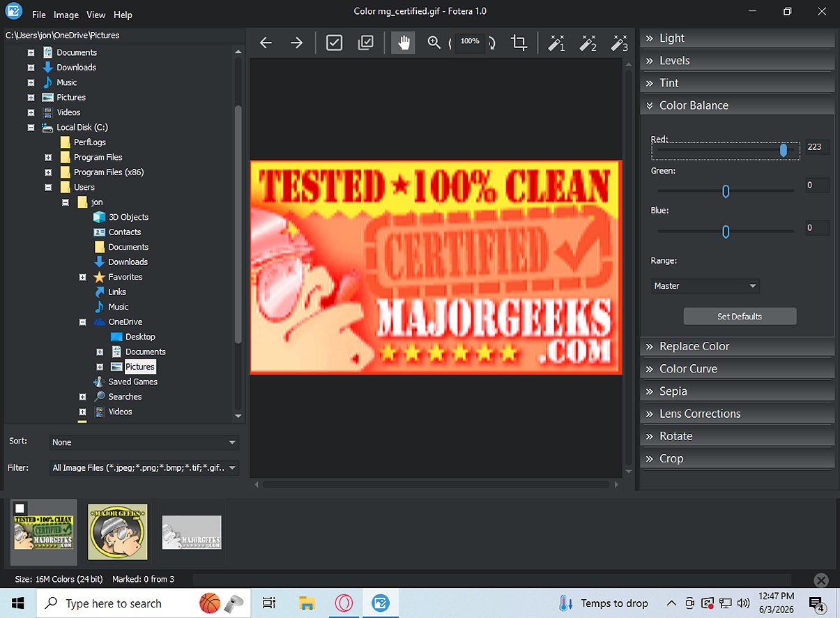Open the Help menu
840x618 pixels.
tap(123, 15)
